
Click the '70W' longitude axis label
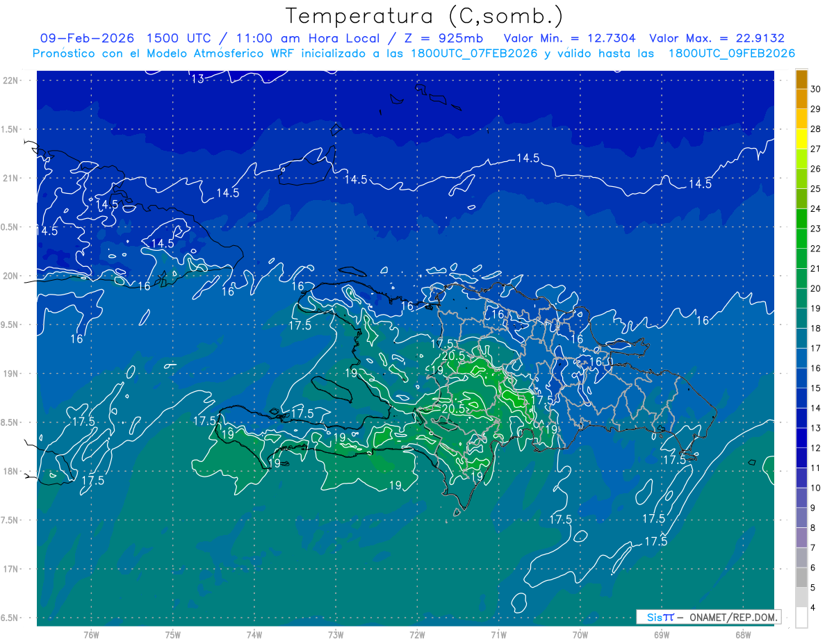click(580, 634)
